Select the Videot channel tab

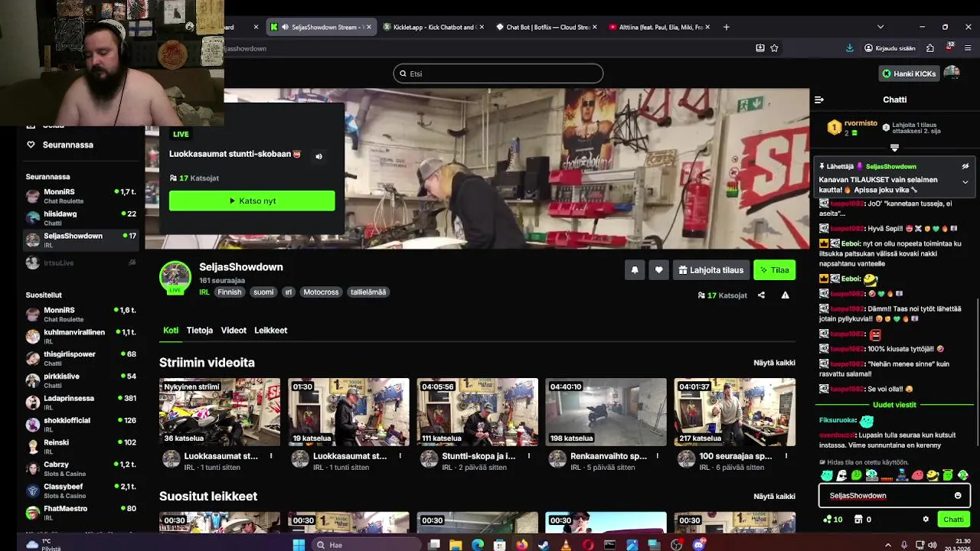[234, 331]
